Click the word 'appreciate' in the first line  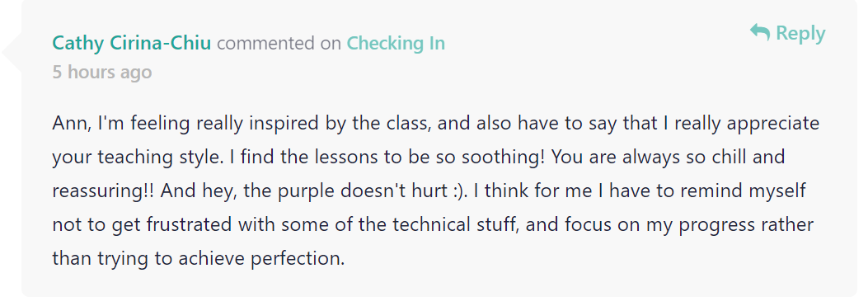[x=773, y=124]
